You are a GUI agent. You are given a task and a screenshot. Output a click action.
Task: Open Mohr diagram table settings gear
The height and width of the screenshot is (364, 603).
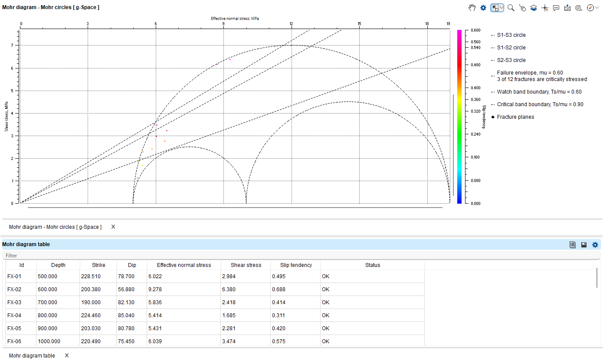point(595,245)
